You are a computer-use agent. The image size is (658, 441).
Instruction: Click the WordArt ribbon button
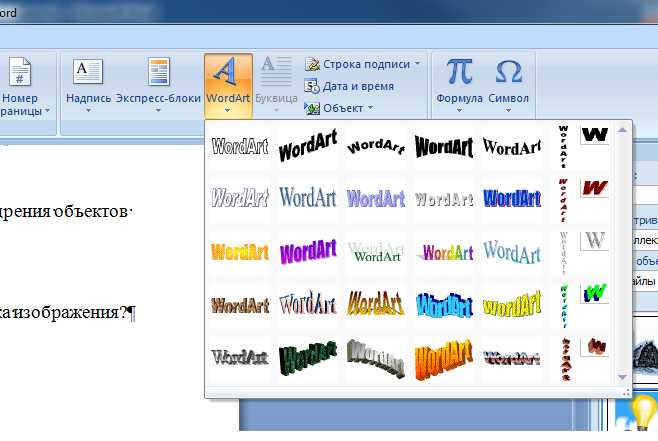tap(228, 86)
